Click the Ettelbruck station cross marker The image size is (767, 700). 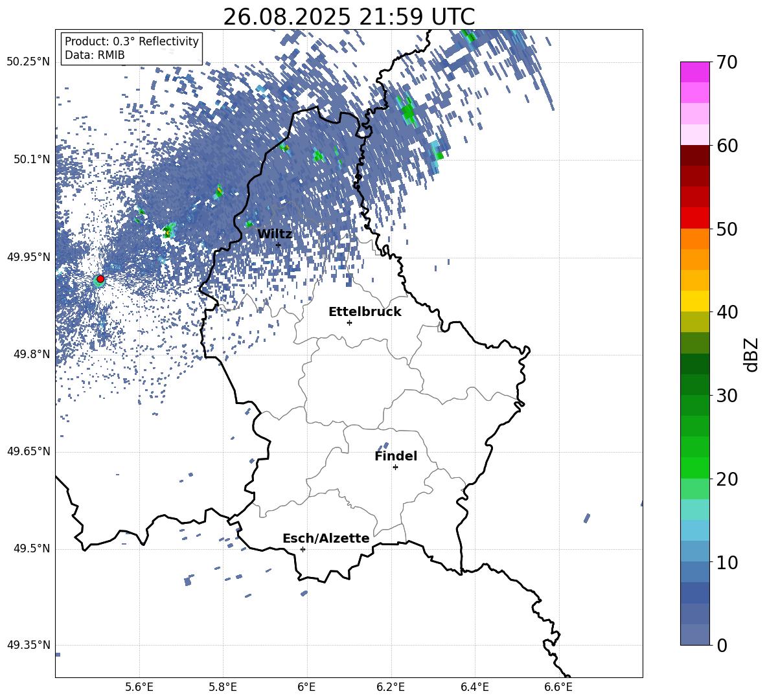(x=349, y=322)
